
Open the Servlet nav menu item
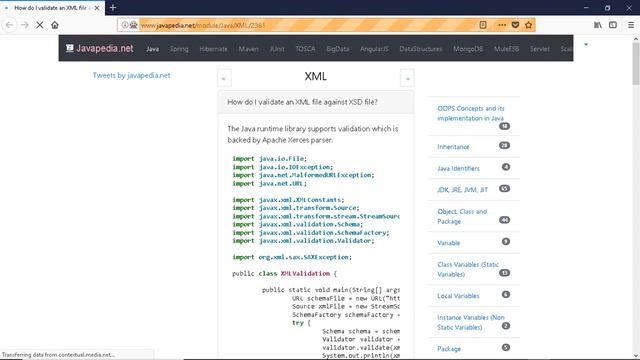tap(540, 49)
